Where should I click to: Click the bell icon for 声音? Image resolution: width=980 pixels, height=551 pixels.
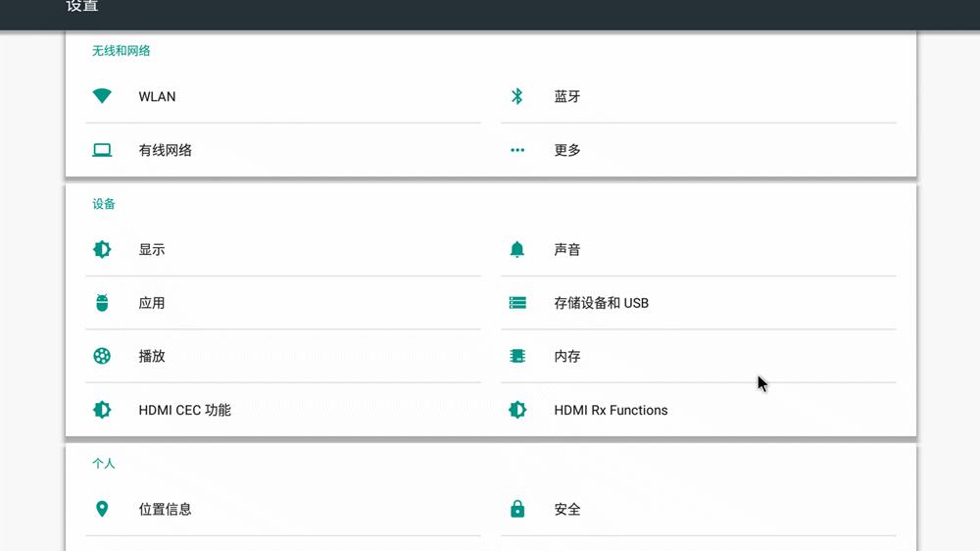[x=516, y=250]
